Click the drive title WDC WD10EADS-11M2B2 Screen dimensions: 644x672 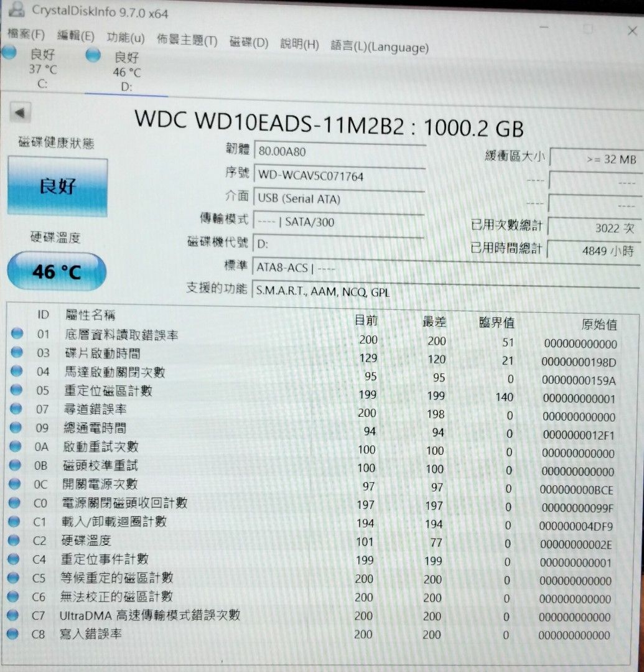pos(269,121)
